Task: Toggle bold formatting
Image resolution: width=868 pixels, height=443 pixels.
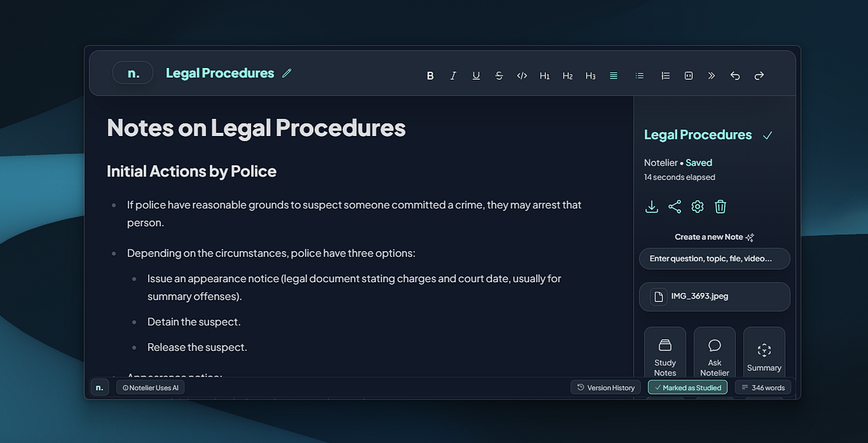Action: [430, 76]
